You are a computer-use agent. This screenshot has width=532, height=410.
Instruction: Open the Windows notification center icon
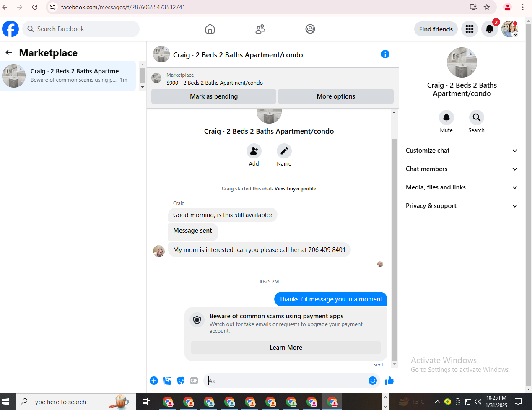518,402
